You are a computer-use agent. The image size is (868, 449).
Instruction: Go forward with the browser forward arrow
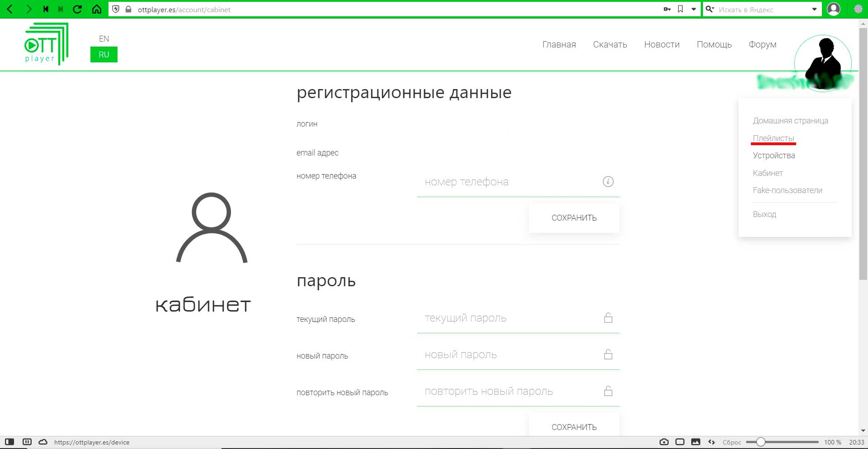click(28, 9)
